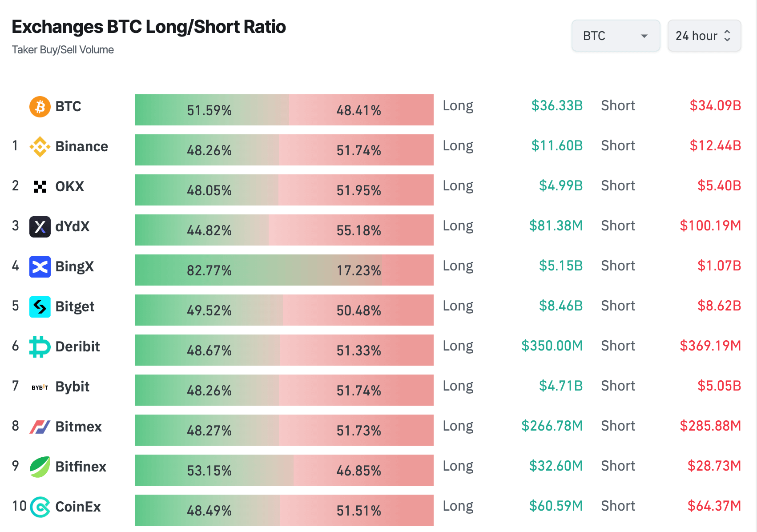The image size is (757, 532).
Task: Click BingX long value $5.15B
Action: coord(561,266)
